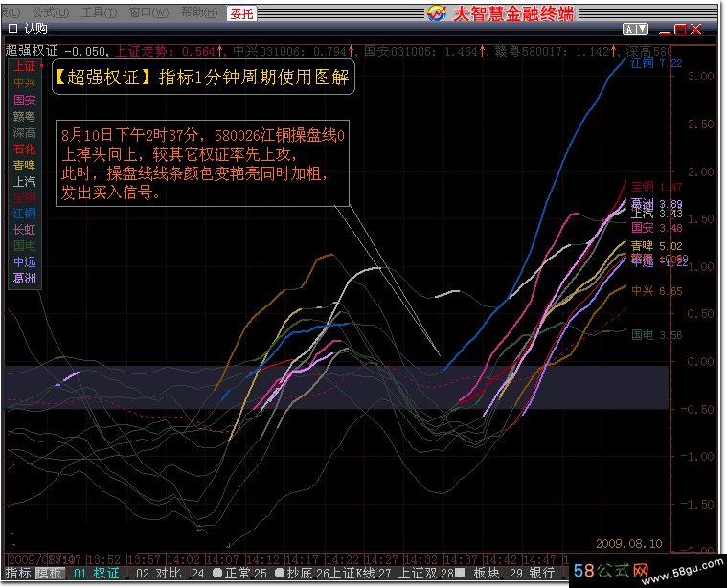Select 上汽 in the legend list

[x=24, y=181]
